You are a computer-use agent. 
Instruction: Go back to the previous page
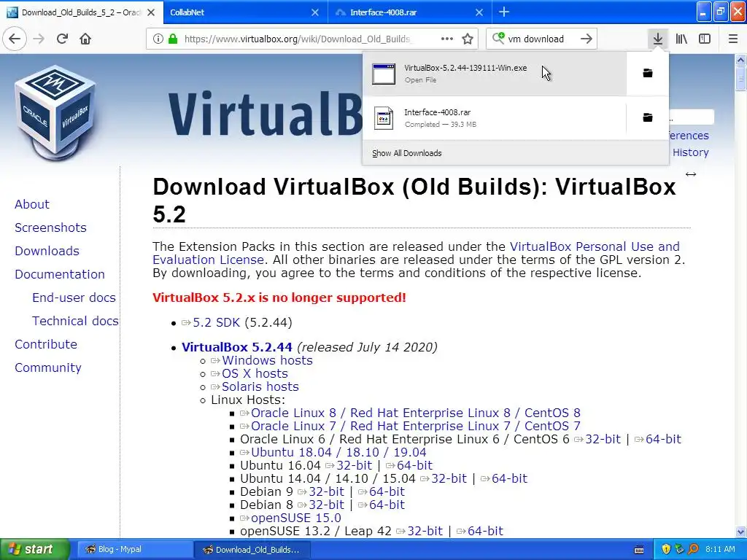[15, 39]
